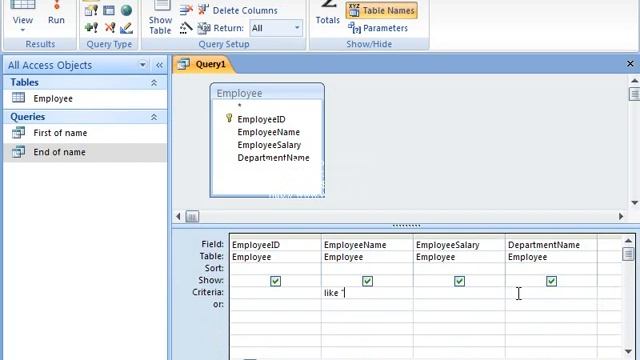The height and width of the screenshot is (360, 640).
Task: Select EmployeeSalary in the Employee field list
Action: 269,145
